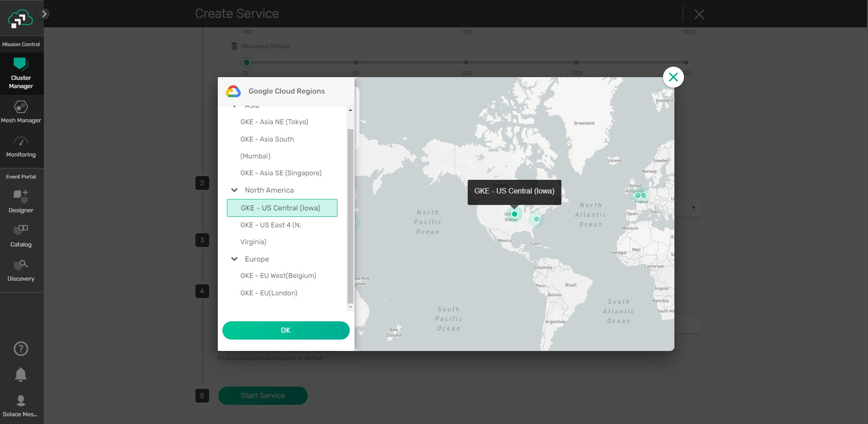Choose GKE - EU West(Belgium) region
The image size is (868, 424).
(x=278, y=276)
